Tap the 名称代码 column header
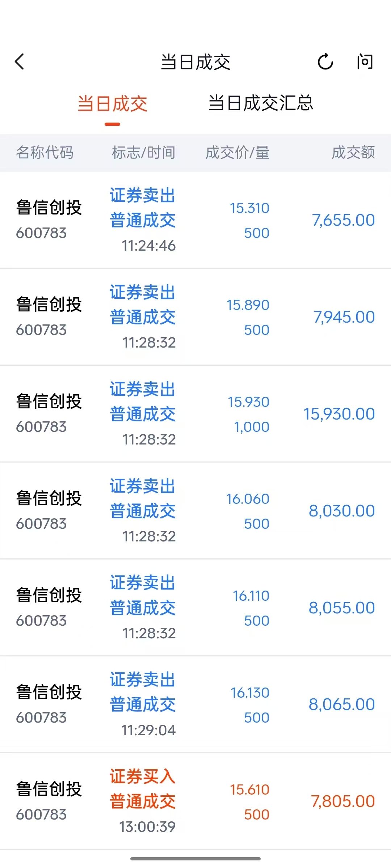Viewport: 391px width, 868px height. coord(45,152)
